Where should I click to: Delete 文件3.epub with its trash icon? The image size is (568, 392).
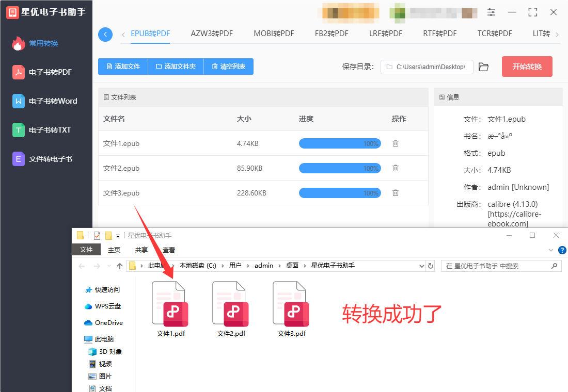point(396,193)
